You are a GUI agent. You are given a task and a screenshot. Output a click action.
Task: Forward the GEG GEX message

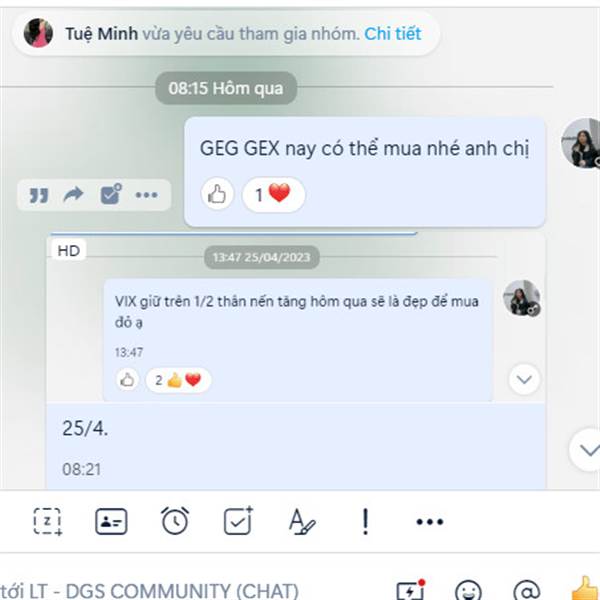[x=73, y=194]
